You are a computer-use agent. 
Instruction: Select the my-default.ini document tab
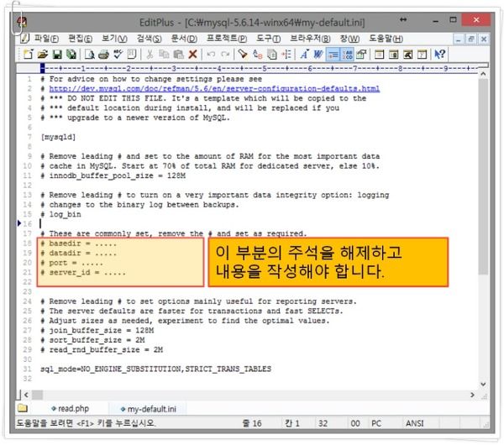[x=149, y=409]
